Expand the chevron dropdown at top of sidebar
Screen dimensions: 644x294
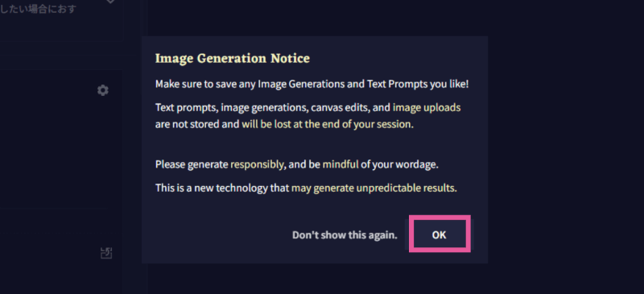tap(110, 2)
